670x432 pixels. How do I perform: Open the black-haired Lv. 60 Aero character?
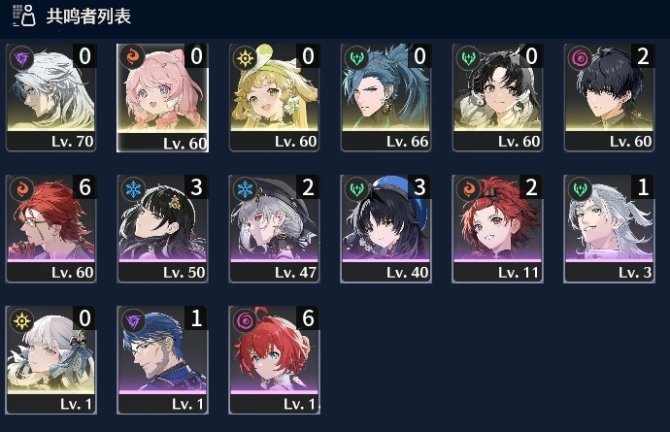[x=497, y=97]
